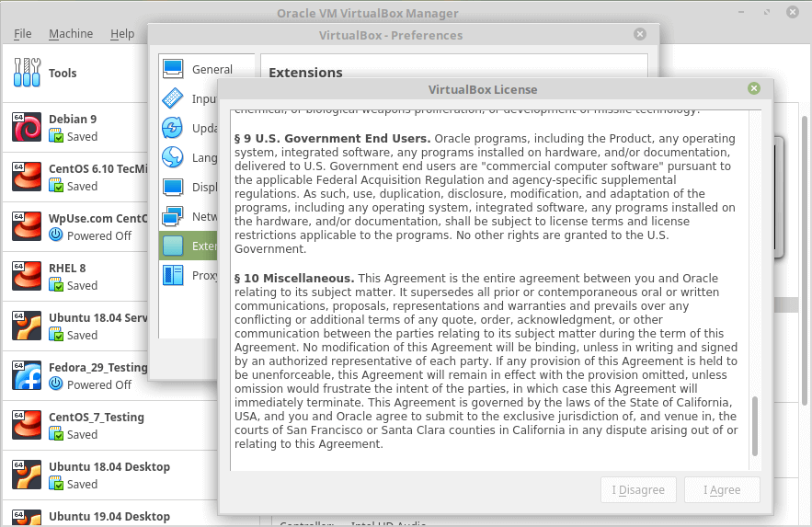The height and width of the screenshot is (527, 812).
Task: Click I Disagree in VirtualBox License
Action: tap(638, 489)
